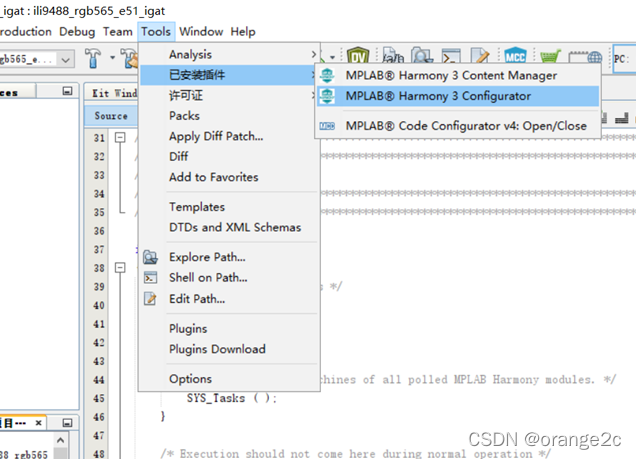Switch to the Source editor tab
Image resolution: width=636 pixels, height=459 pixels.
(111, 116)
